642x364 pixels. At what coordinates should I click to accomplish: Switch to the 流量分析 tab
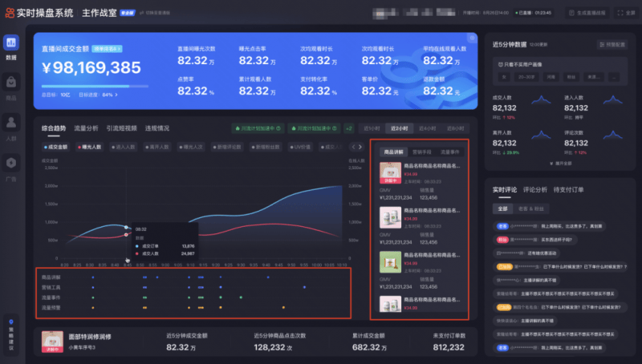pos(86,128)
